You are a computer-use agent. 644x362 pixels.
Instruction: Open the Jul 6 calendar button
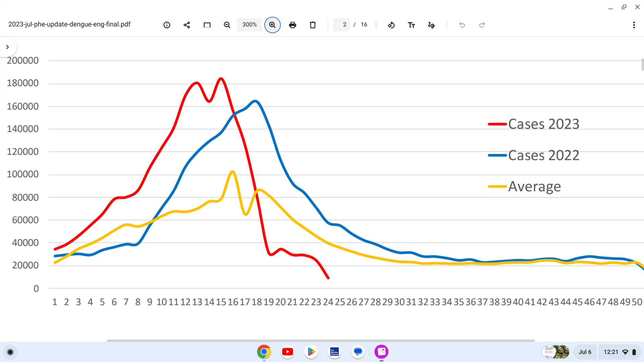pyautogui.click(x=585, y=352)
